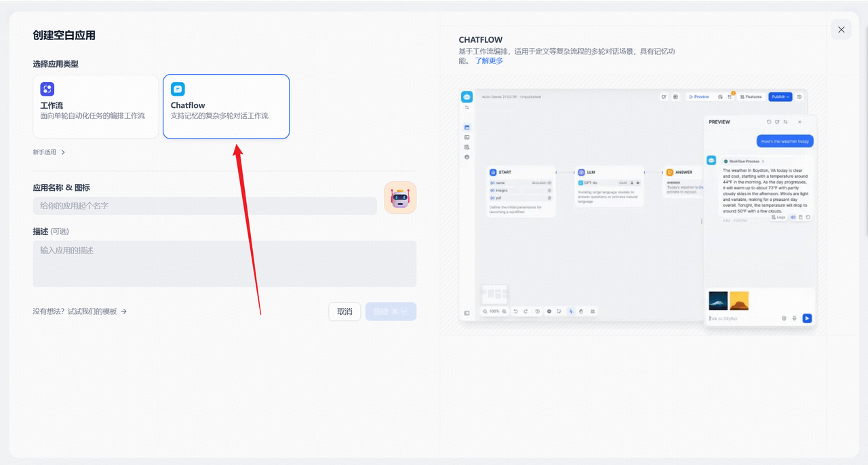This screenshot has width=868, height=465.
Task: Open the Publish dropdown in preview
Action: 780,97
